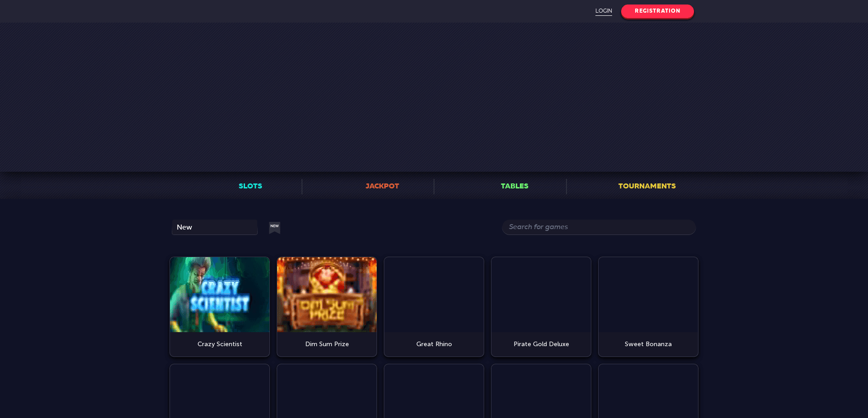Select the Pirate Gold Deluxe game card
This screenshot has height=418, width=868.
pos(541,306)
